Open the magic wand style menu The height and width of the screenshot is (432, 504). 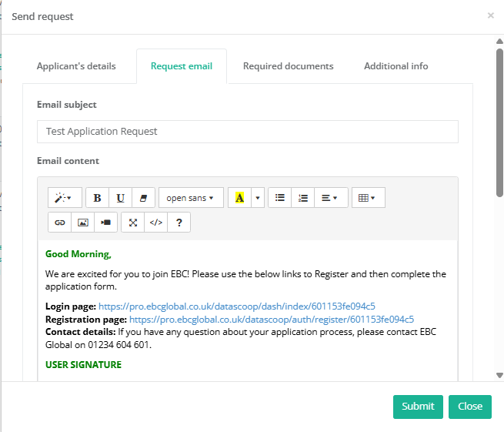point(63,198)
